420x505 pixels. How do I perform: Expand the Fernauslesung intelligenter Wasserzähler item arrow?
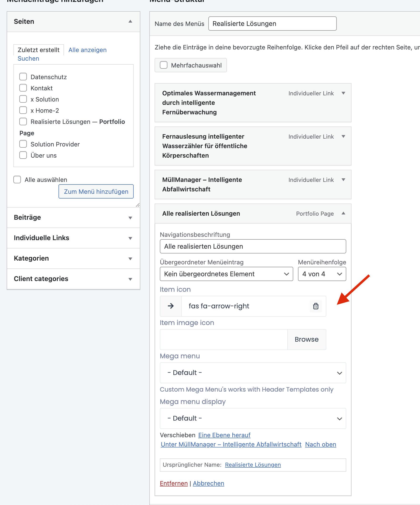(343, 136)
